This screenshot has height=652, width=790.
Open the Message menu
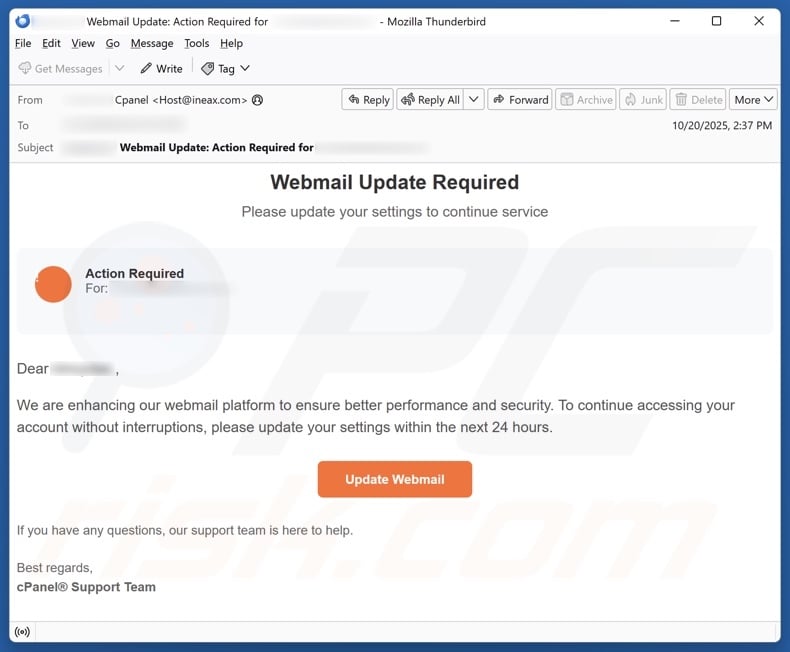coord(152,43)
